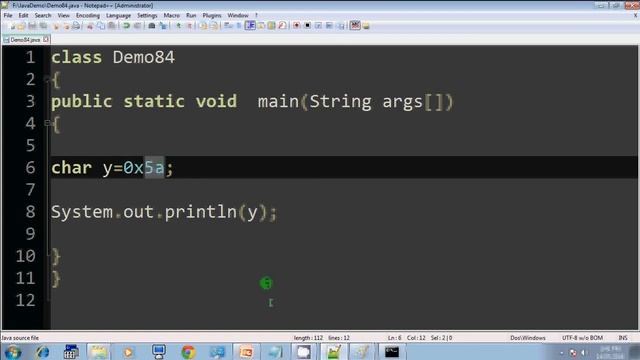640x360 pixels.
Task: Save the file with the Save icon
Action: point(32,26)
